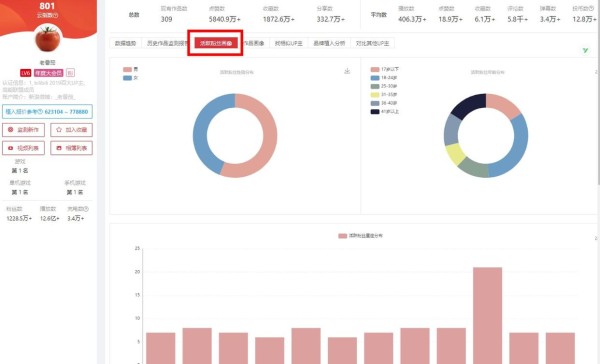Switch to the 数据趋势 tab
The height and width of the screenshot is (364, 600).
(126, 43)
